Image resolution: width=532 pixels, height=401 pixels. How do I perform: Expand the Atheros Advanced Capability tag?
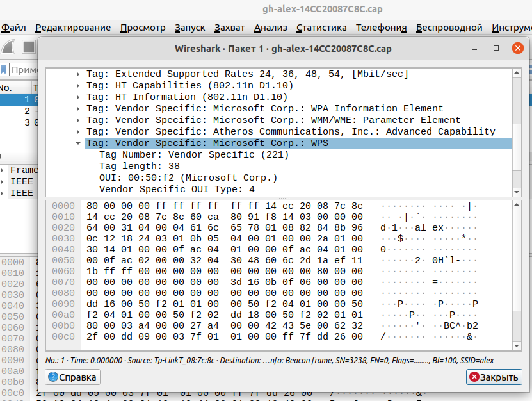(78, 132)
